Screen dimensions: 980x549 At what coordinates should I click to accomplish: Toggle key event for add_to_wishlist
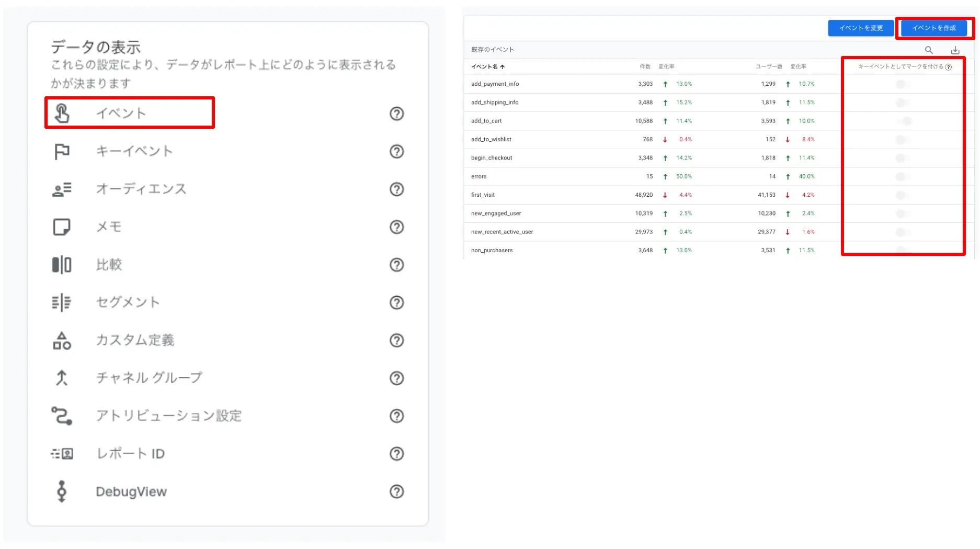point(903,139)
